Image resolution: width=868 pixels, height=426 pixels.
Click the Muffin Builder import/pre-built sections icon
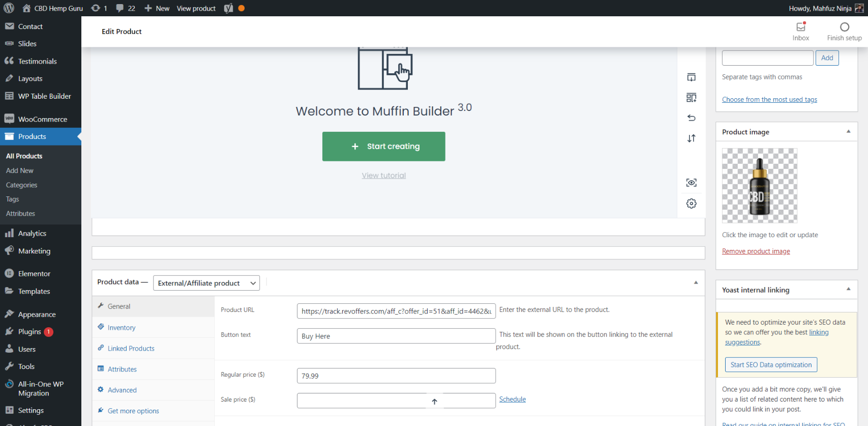[692, 77]
